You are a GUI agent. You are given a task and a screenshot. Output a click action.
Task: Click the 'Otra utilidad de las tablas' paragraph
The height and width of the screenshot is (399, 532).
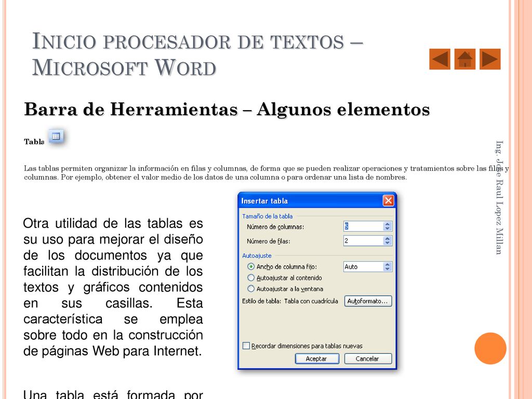113,287
